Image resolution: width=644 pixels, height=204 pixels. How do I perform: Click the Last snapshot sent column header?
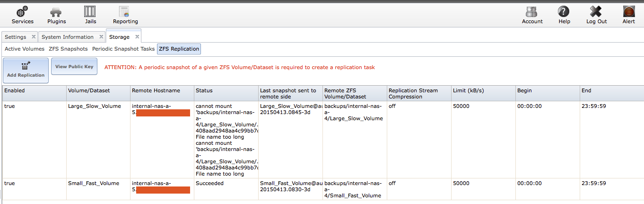coord(290,93)
